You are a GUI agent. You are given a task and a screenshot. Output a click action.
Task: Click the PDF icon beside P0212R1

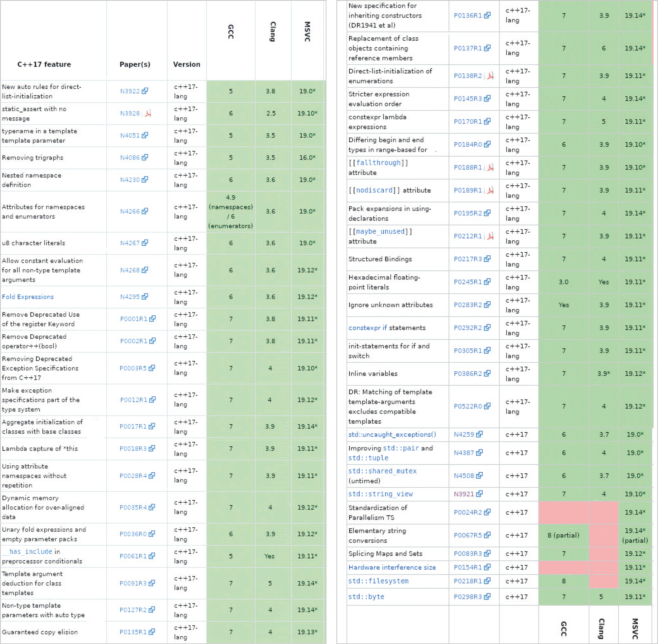point(490,236)
